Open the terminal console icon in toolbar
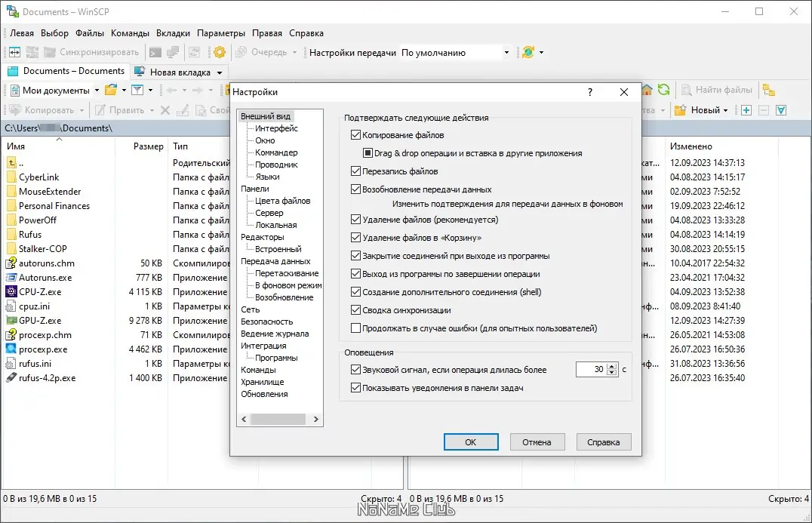812x523 pixels. (x=155, y=52)
